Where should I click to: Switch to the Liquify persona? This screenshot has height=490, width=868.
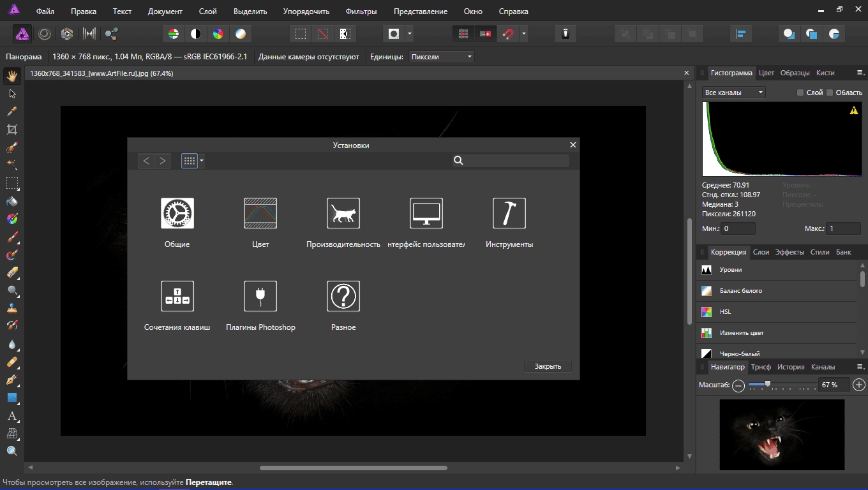tap(45, 34)
